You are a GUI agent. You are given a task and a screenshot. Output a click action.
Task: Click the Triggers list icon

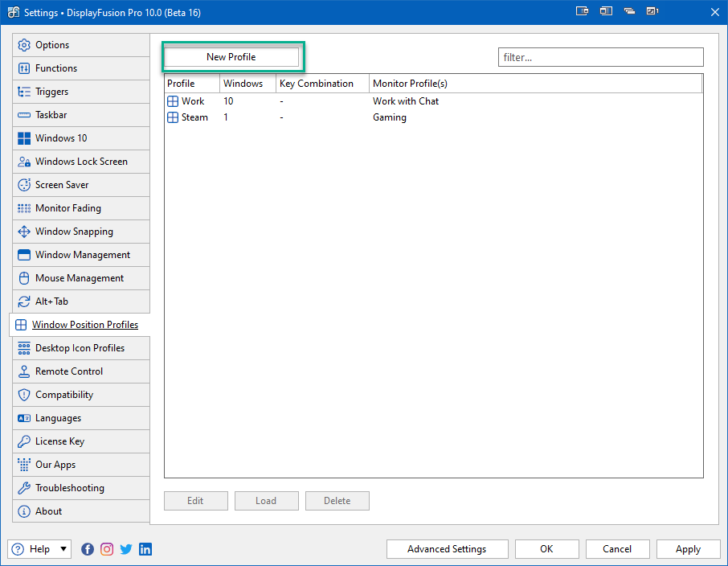pos(24,92)
